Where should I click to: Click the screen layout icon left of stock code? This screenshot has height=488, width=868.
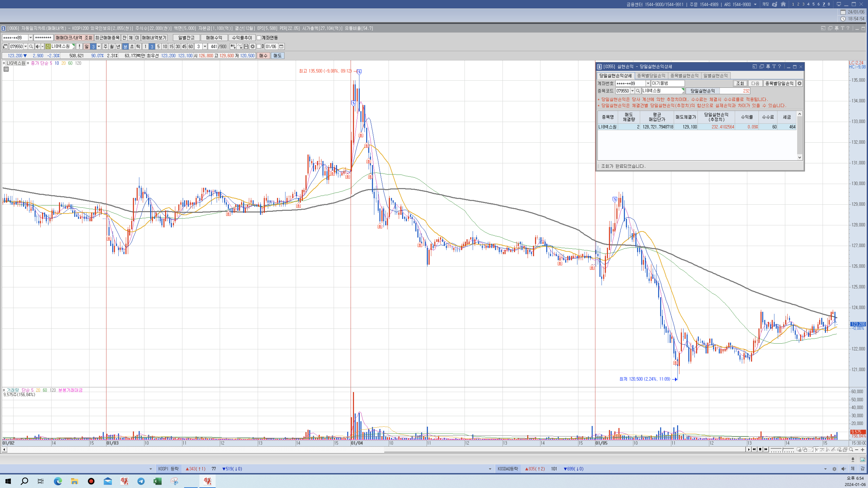(x=5, y=46)
